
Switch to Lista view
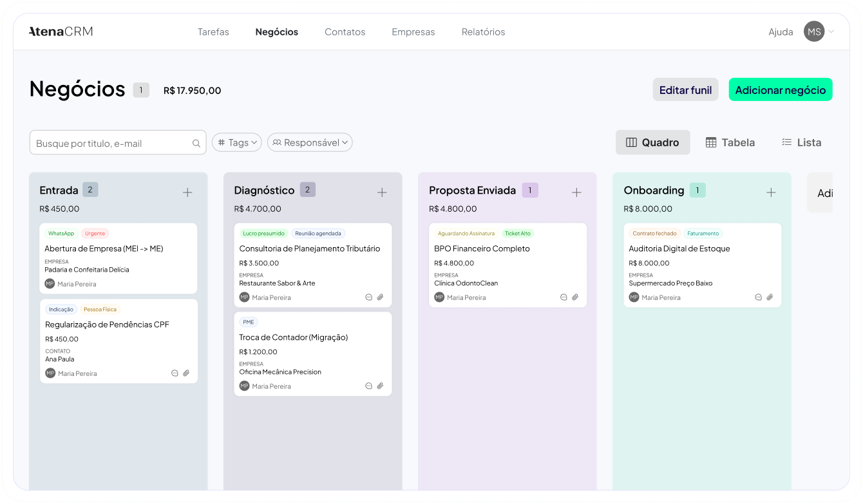pos(801,142)
